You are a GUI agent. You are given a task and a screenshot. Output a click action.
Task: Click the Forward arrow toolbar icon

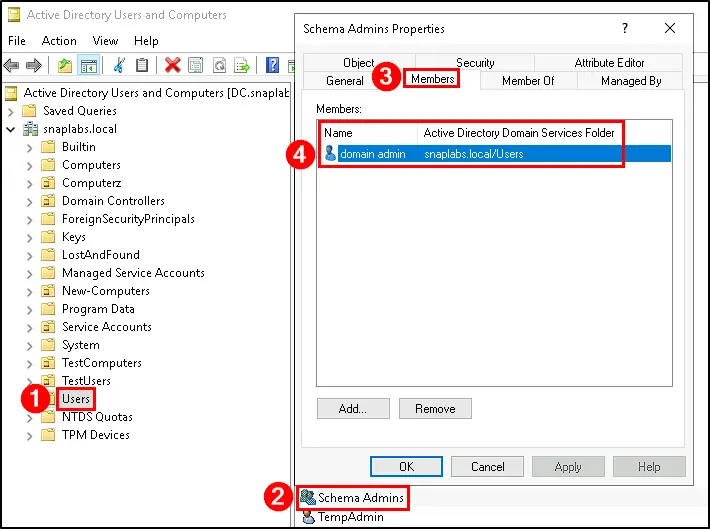[x=34, y=66]
